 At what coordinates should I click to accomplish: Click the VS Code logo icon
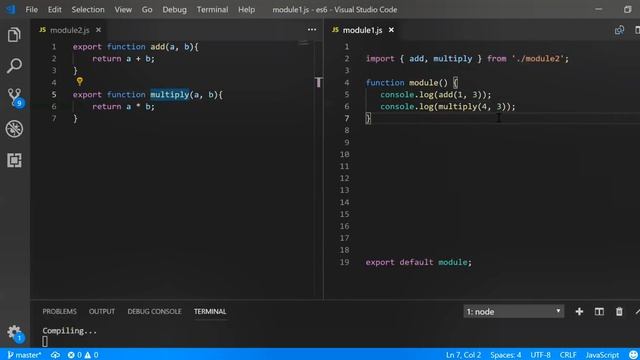tap(11, 9)
